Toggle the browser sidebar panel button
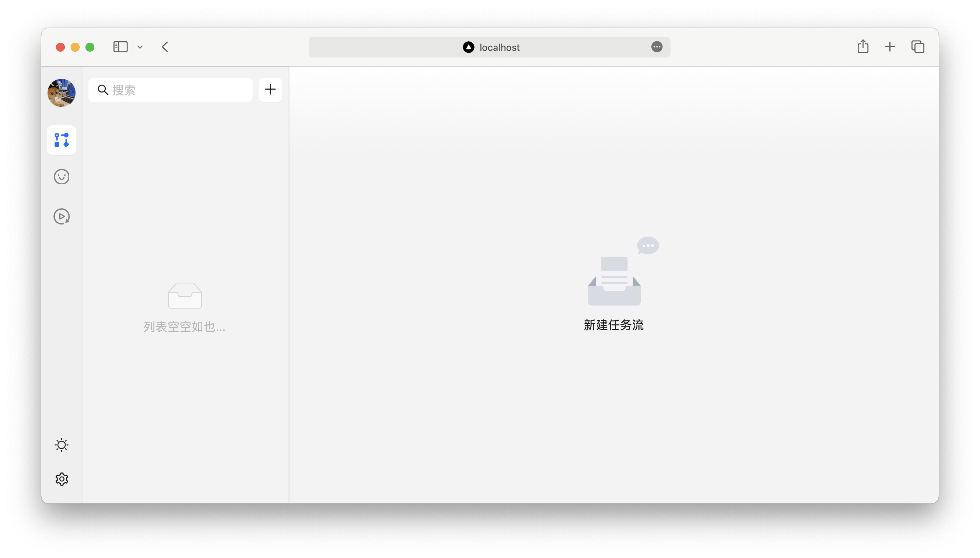Image resolution: width=980 pixels, height=558 pixels. pyautogui.click(x=120, y=47)
